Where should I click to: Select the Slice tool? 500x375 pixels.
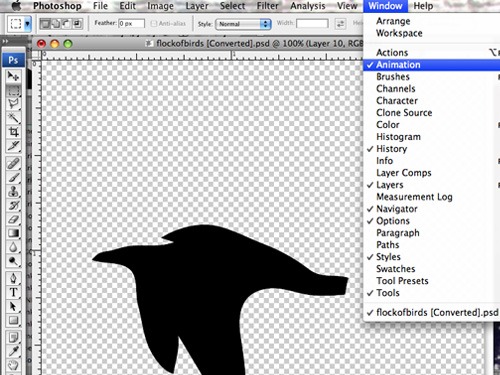[13, 146]
